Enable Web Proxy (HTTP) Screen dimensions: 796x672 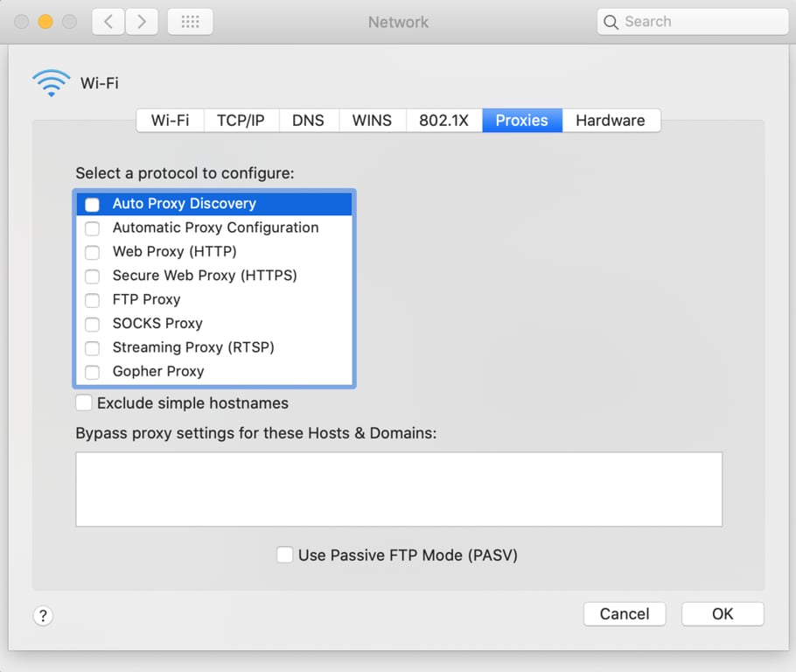pos(92,252)
